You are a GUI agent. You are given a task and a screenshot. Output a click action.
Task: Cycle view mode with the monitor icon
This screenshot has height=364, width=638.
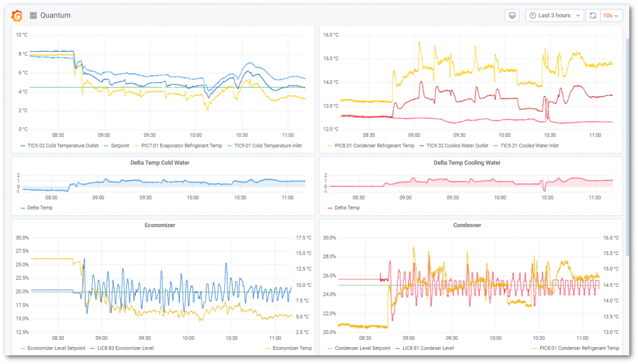512,16
